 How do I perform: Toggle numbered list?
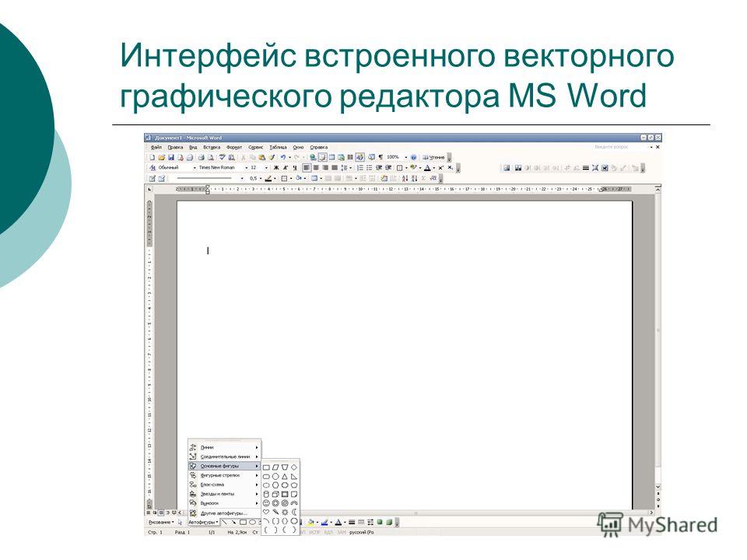(x=359, y=168)
